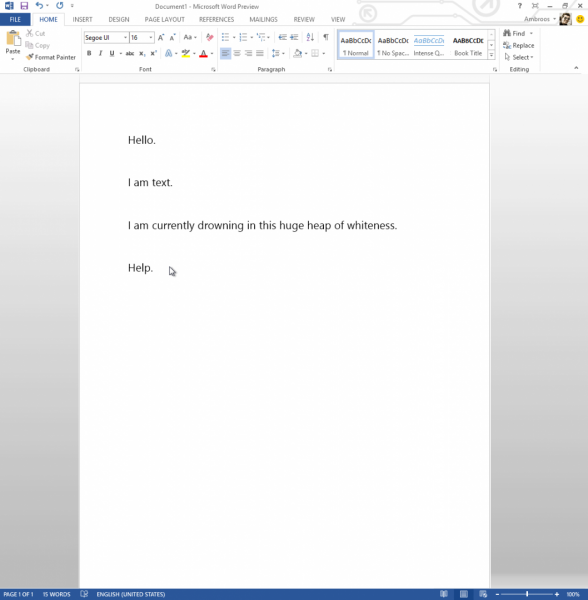Justify the paragraph text
Screen dimensions: 588x600
(260, 53)
